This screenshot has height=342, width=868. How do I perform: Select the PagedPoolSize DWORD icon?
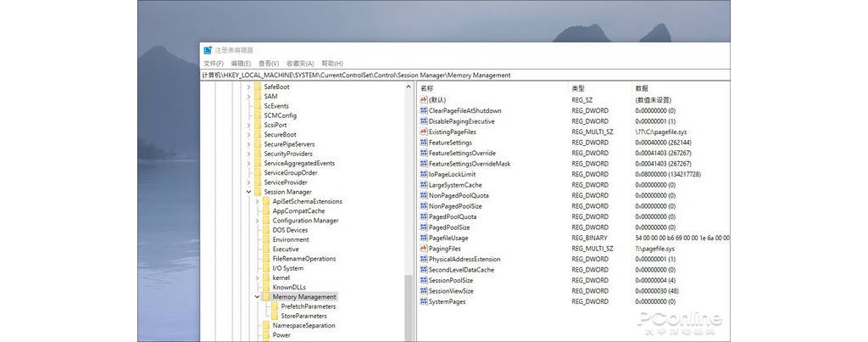424,227
